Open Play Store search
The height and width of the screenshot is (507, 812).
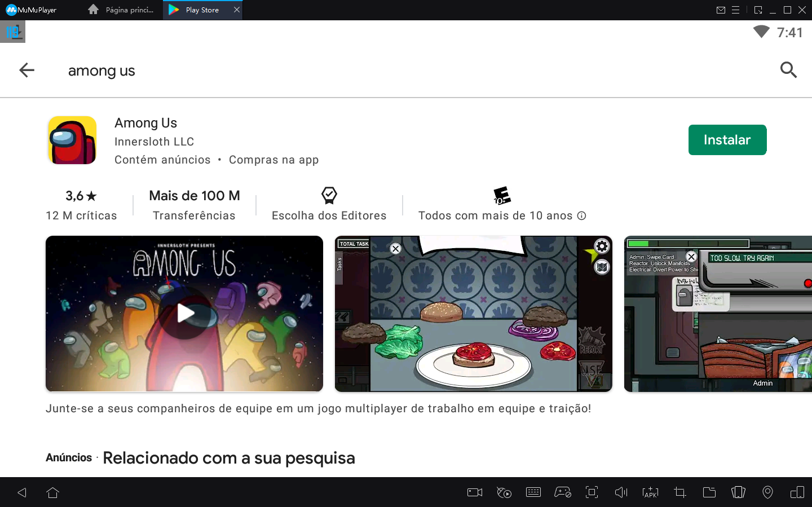(788, 70)
